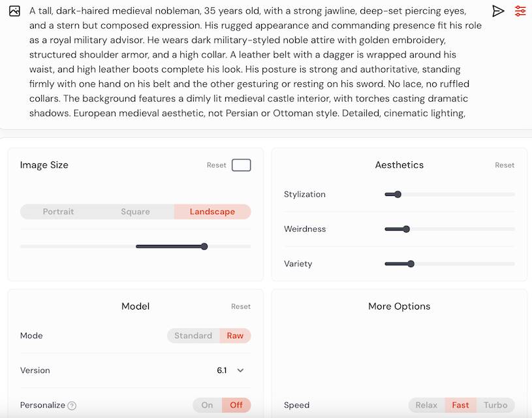This screenshot has width=532, height=418.
Task: Switch Mode to Raw
Action: tap(235, 336)
